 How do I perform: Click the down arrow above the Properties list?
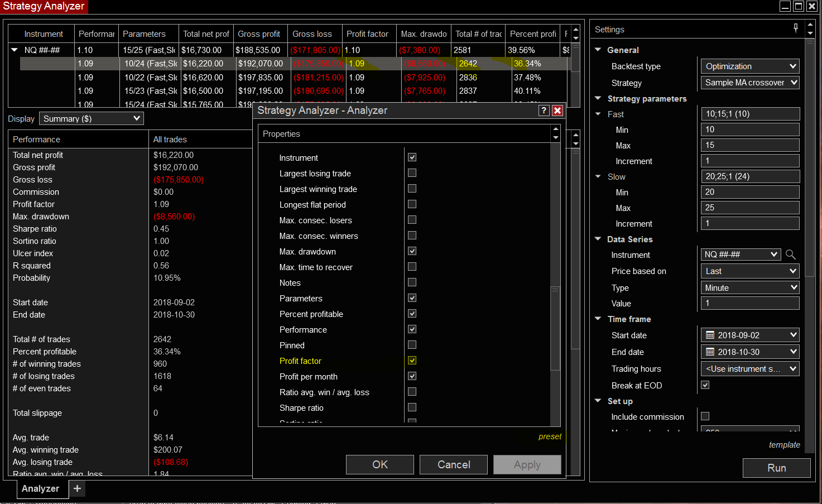(x=556, y=138)
